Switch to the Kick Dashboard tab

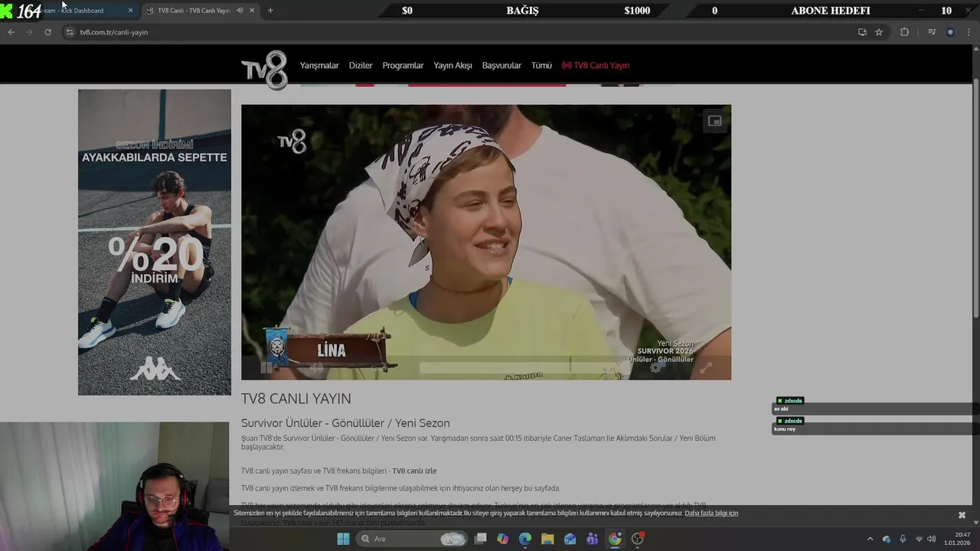pos(80,11)
